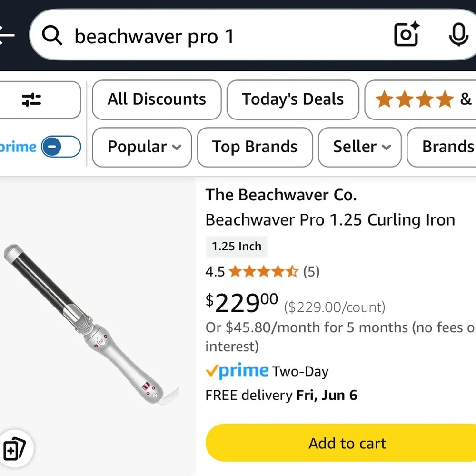The width and height of the screenshot is (476, 476).
Task: Choose the 1.25 Inch size option
Action: (236, 247)
